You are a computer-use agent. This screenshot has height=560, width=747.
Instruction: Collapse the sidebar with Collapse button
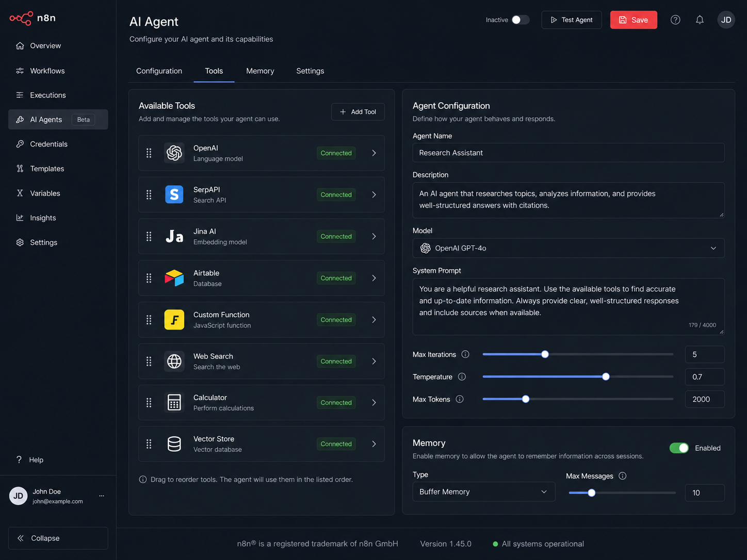click(x=58, y=538)
